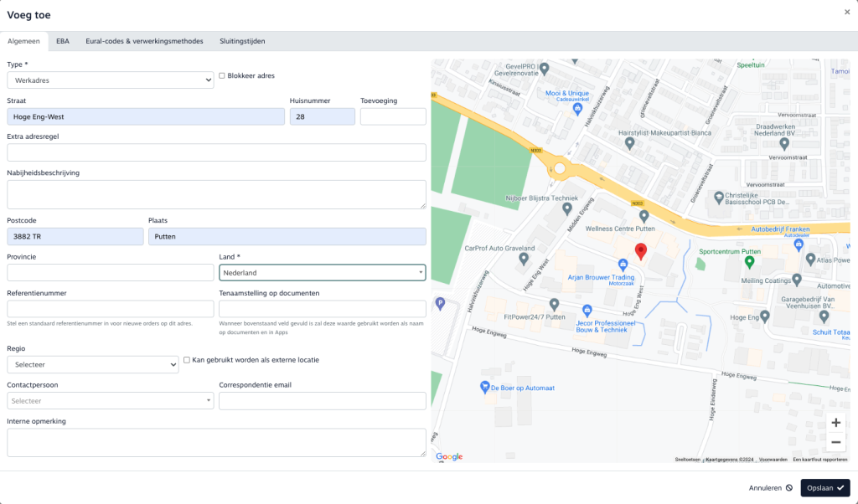This screenshot has width=858, height=504.
Task: Tick Kan gebruikt worden als externe locatie
Action: click(187, 360)
